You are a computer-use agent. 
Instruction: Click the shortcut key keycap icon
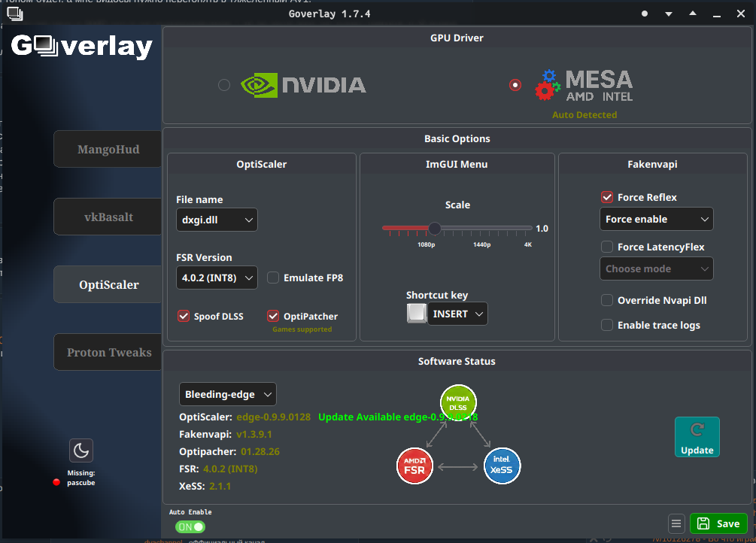(417, 314)
